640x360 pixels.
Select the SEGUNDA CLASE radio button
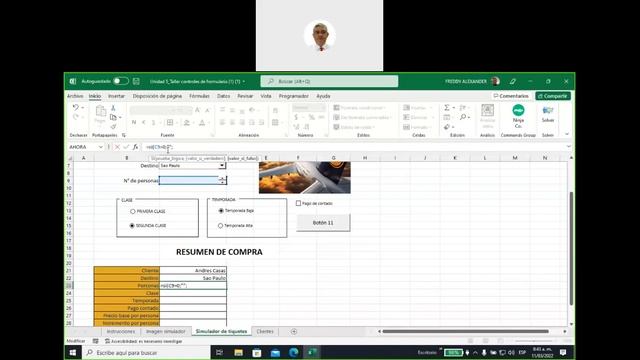pos(132,225)
